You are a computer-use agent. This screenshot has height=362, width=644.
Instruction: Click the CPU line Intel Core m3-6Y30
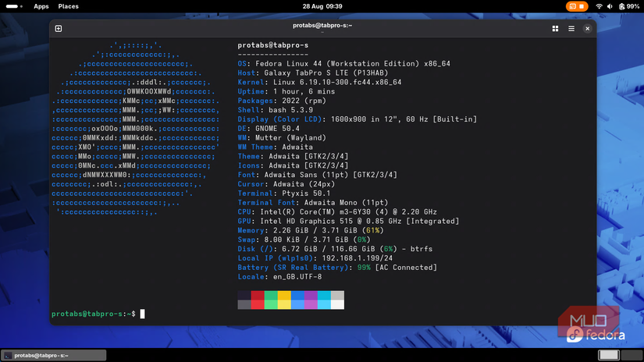(x=337, y=211)
